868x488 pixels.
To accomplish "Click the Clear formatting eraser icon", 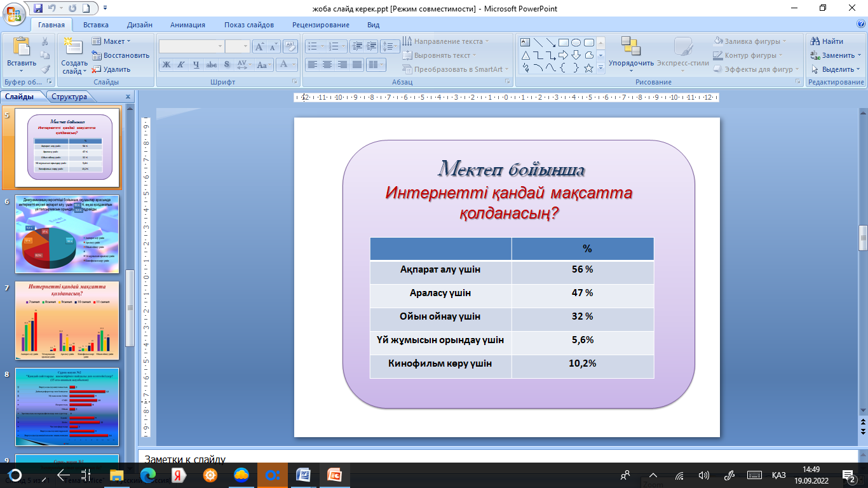I will click(290, 46).
